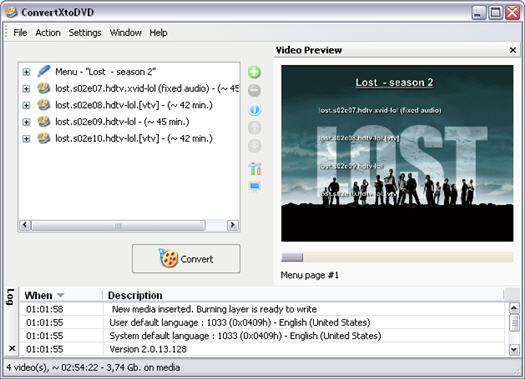525x379 pixels.
Task: Open the Window menu
Action: tap(126, 32)
